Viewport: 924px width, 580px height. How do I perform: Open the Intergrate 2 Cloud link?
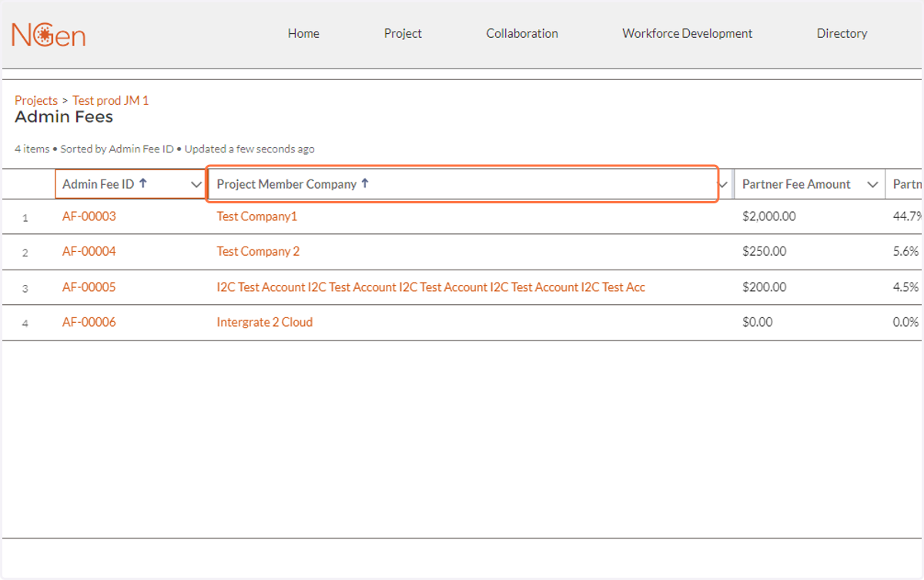[x=265, y=322]
